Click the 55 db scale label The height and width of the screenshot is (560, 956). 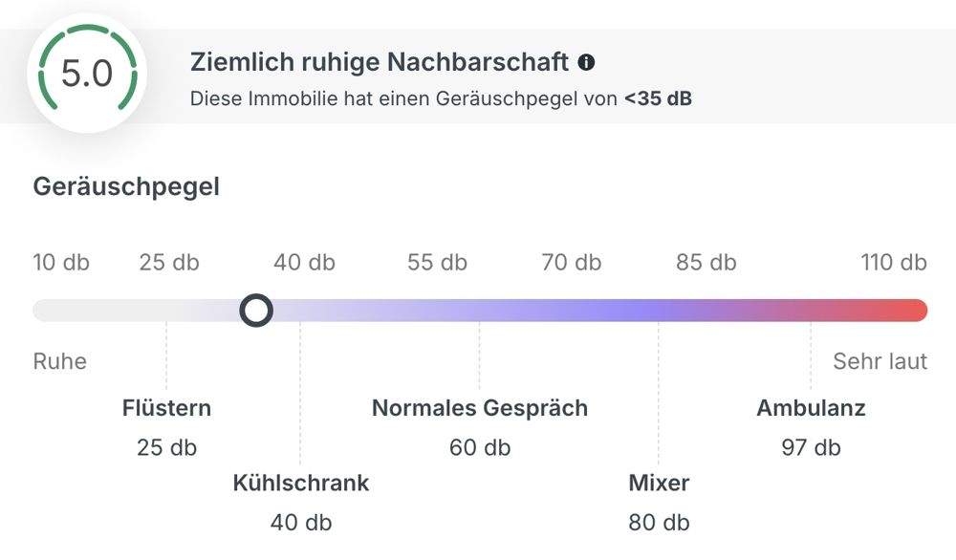(x=436, y=262)
